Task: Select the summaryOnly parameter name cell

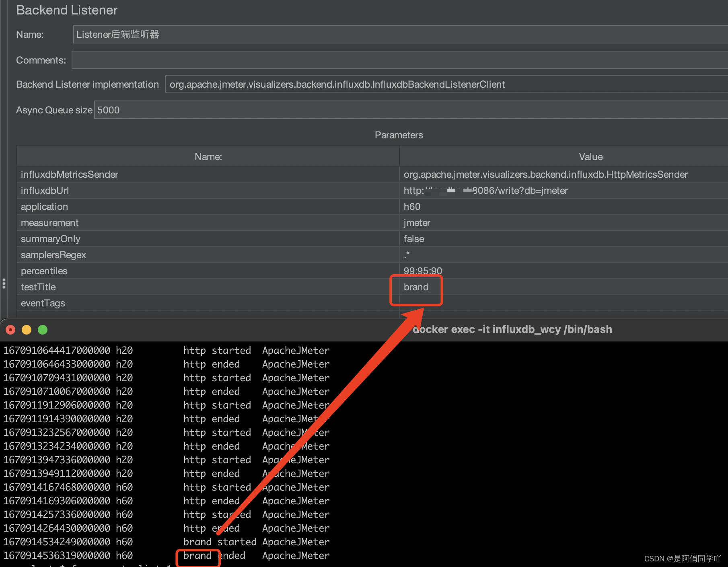Action: pyautogui.click(x=208, y=238)
